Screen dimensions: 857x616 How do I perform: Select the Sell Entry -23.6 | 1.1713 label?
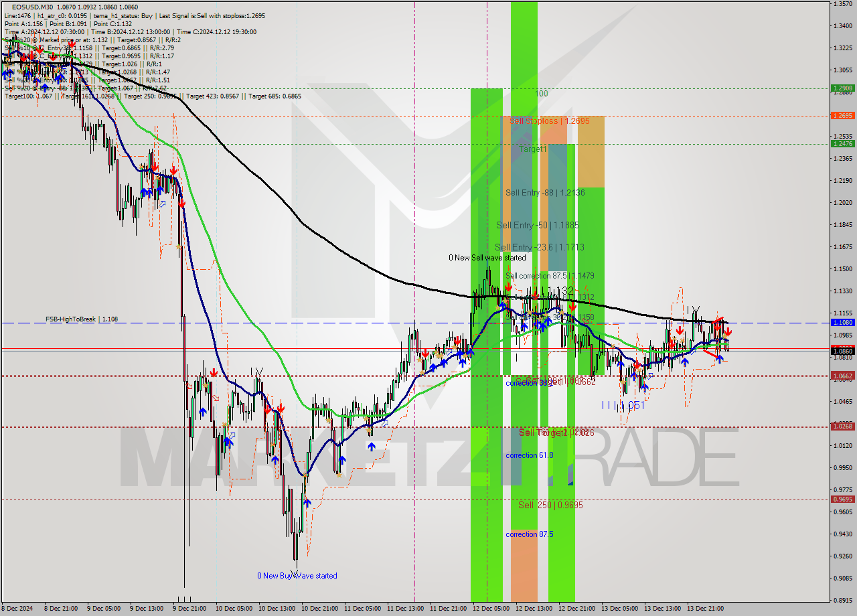540,248
